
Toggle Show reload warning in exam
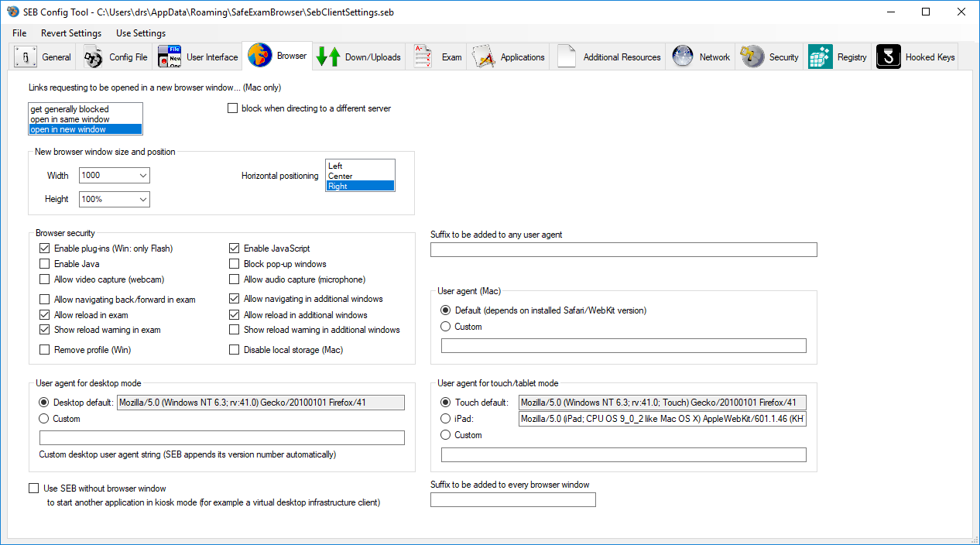[x=44, y=330]
